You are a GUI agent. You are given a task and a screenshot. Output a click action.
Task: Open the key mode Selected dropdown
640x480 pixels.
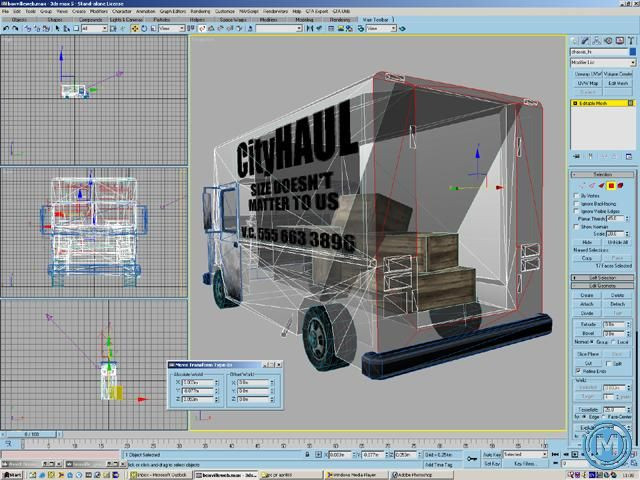[525, 454]
